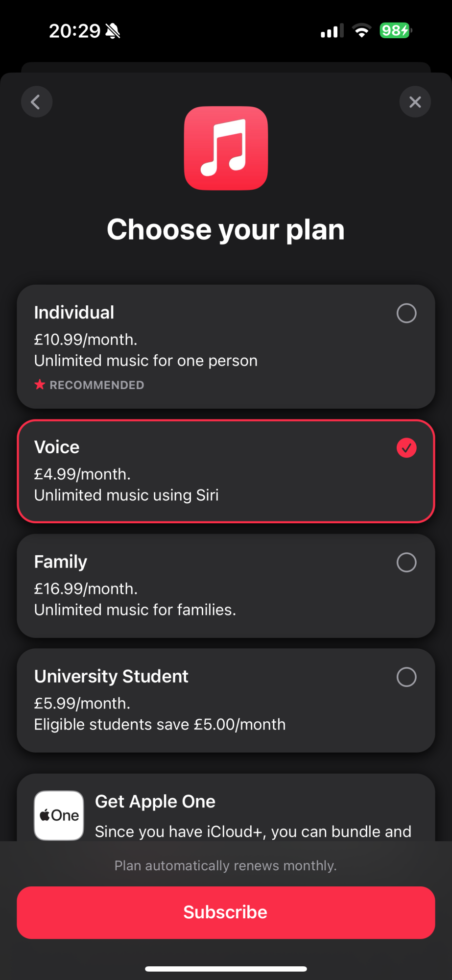
Task: Select the Individual plan radio button
Action: (406, 313)
